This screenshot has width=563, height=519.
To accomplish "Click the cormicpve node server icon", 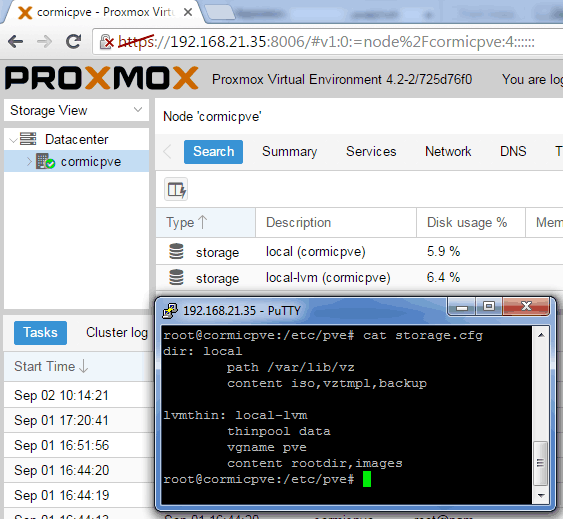I will [45, 162].
